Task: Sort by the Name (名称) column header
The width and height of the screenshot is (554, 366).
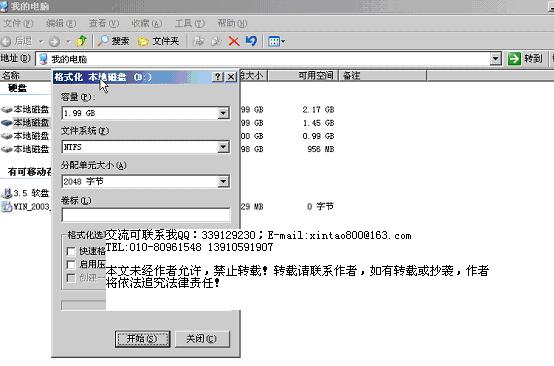Action: point(25,75)
